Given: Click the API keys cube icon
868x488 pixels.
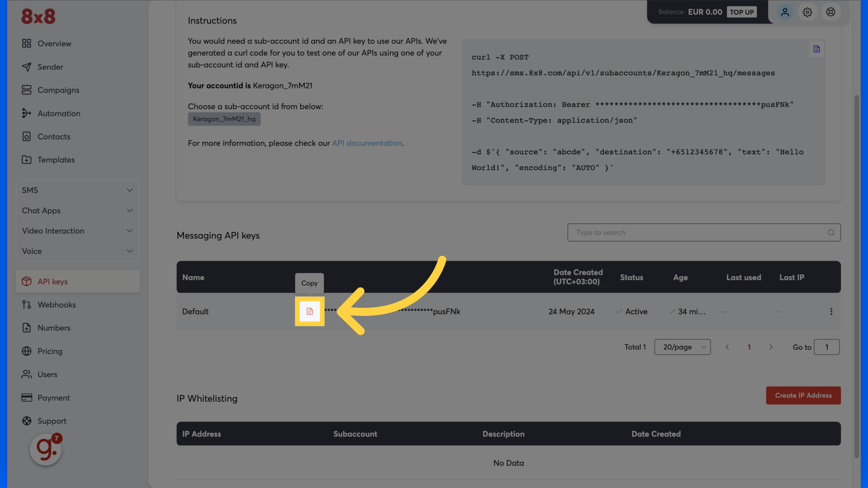Looking at the screenshot, I should tap(27, 282).
